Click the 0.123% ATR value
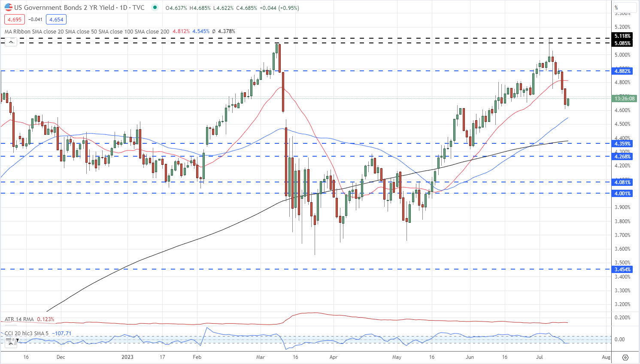 click(45, 319)
